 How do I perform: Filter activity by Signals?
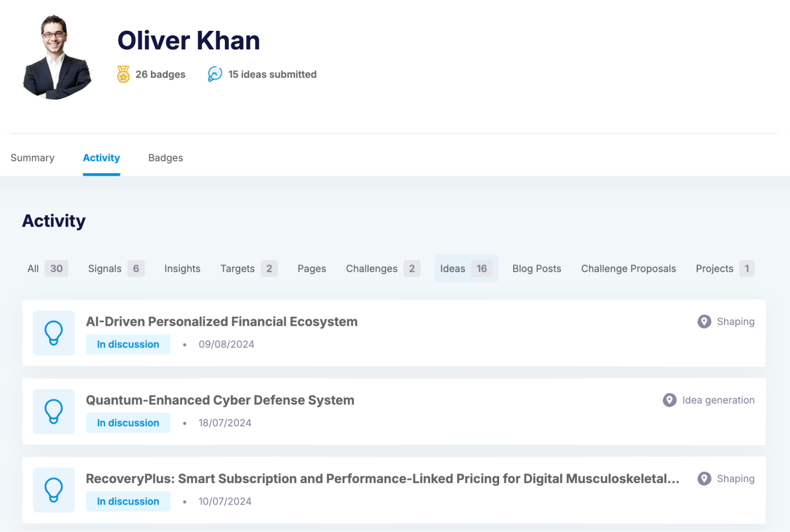click(x=116, y=269)
